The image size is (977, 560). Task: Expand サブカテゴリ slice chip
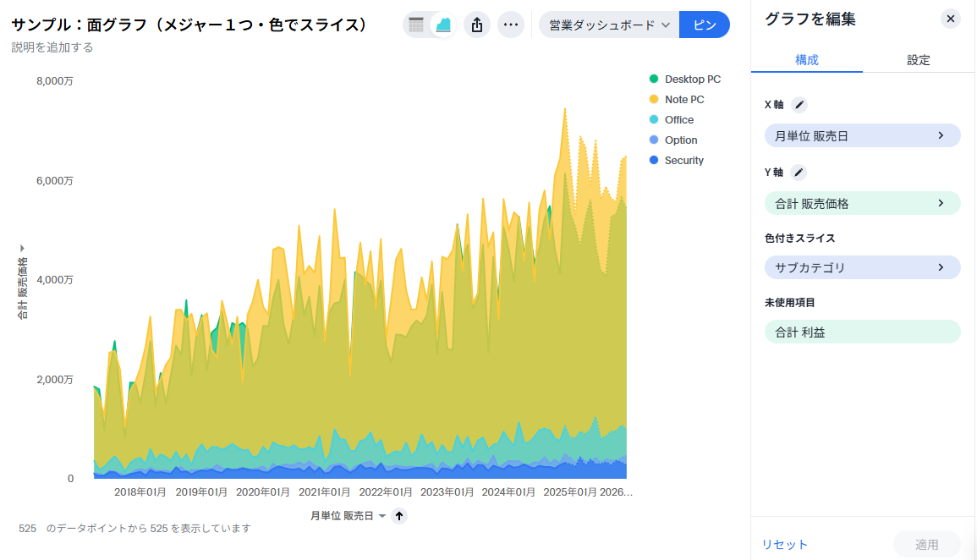tap(862, 267)
